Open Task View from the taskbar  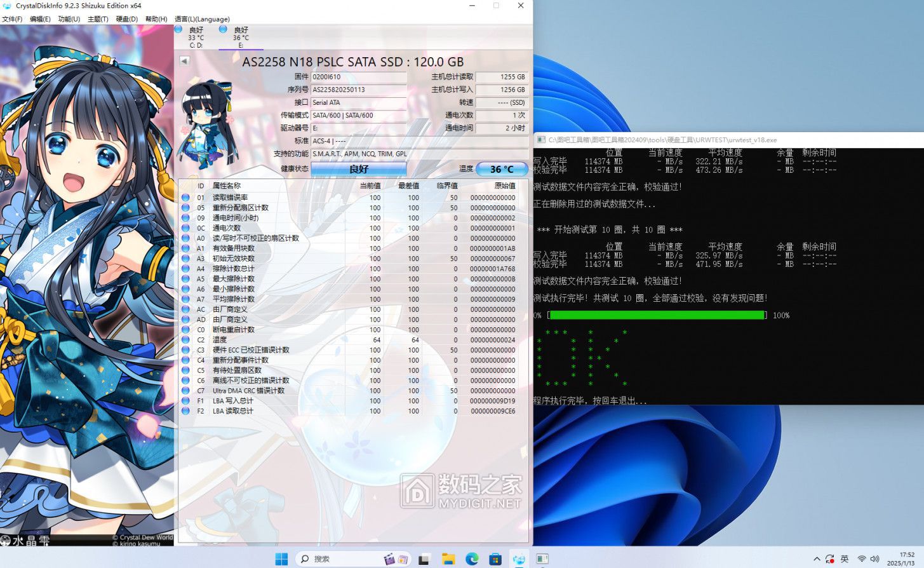click(x=424, y=558)
